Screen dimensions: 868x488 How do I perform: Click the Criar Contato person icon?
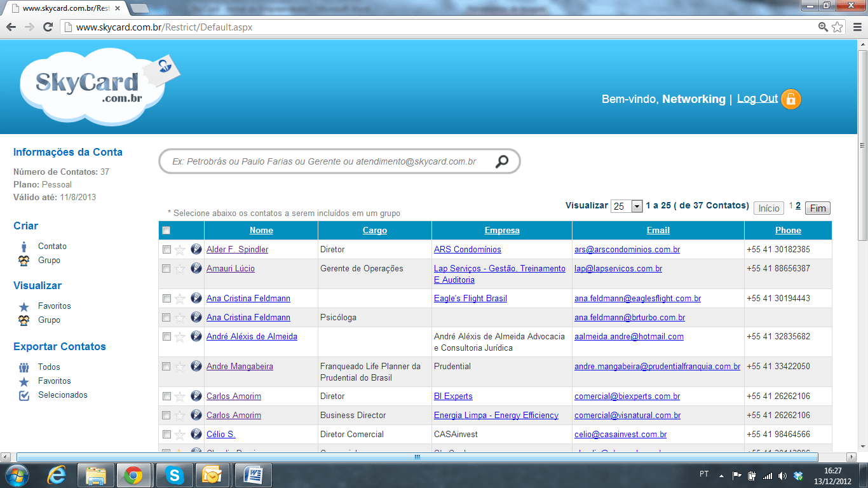click(24, 247)
